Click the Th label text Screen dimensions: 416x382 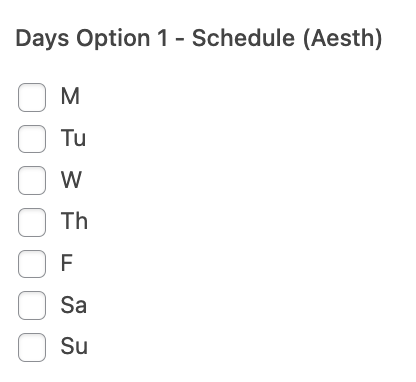[74, 221]
